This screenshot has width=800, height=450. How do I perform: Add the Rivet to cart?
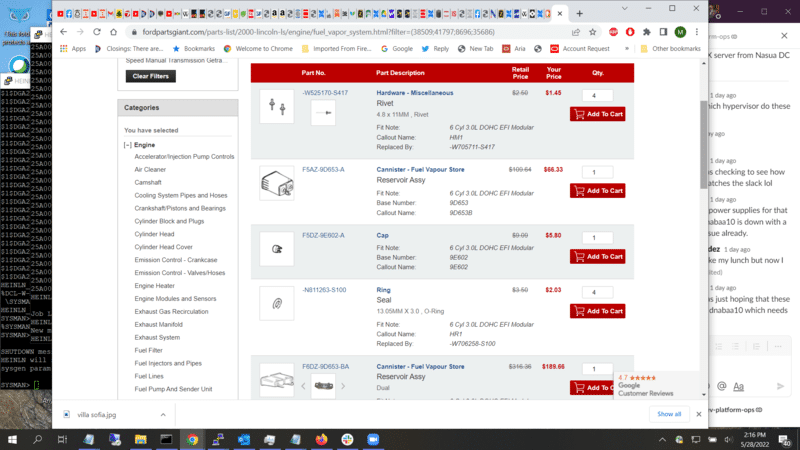[597, 114]
